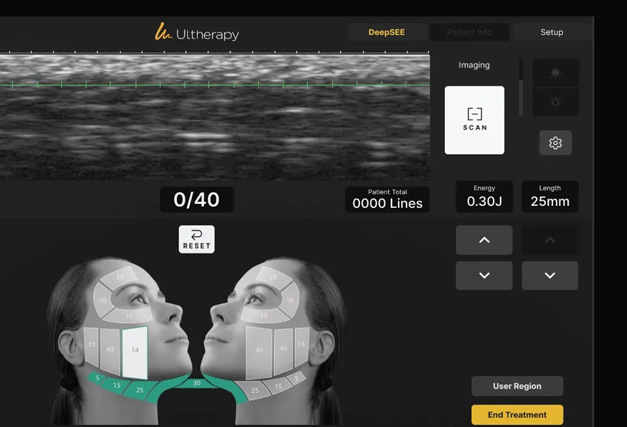Switch to the DeepSEE tab
The height and width of the screenshot is (427, 627).
[x=386, y=32]
